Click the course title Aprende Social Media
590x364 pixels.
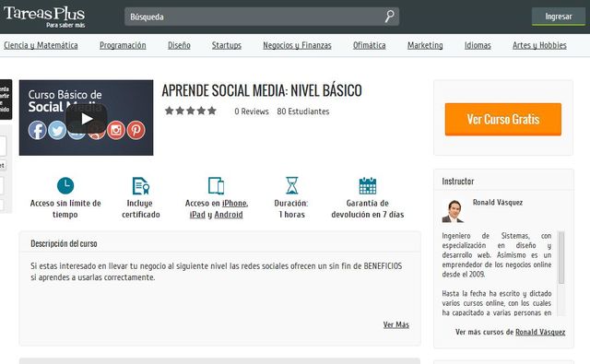(262, 90)
